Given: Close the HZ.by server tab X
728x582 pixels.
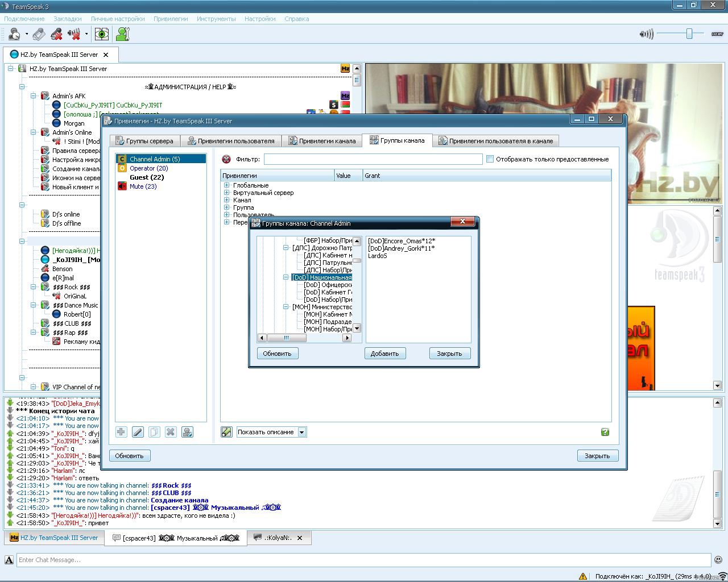Looking at the screenshot, I should click(106, 55).
